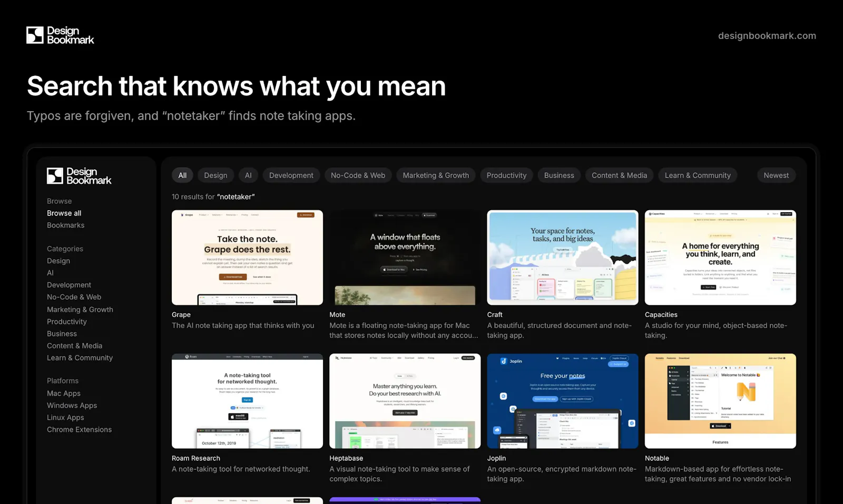The height and width of the screenshot is (504, 843).
Task: Open Productivity in the sidebar
Action: [67, 322]
